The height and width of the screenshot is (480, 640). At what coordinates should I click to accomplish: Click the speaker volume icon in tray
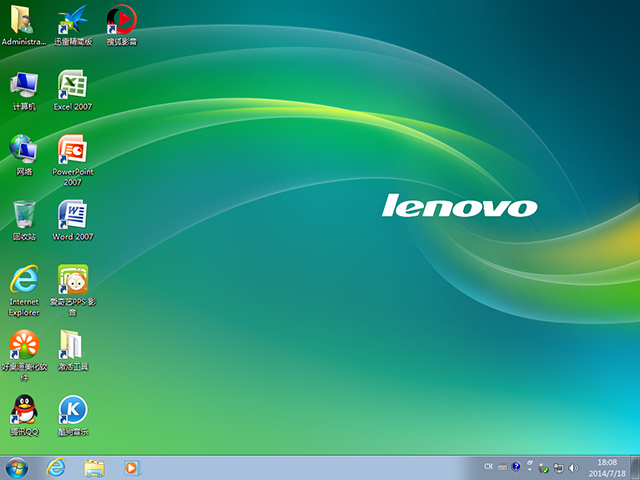click(573, 467)
